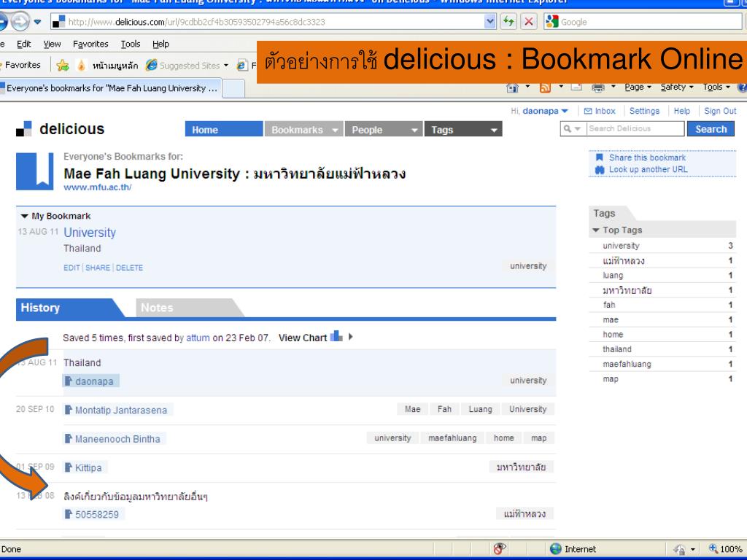Image resolution: width=747 pixels, height=560 pixels.
Task: Click the Settings link
Action: [x=644, y=111]
